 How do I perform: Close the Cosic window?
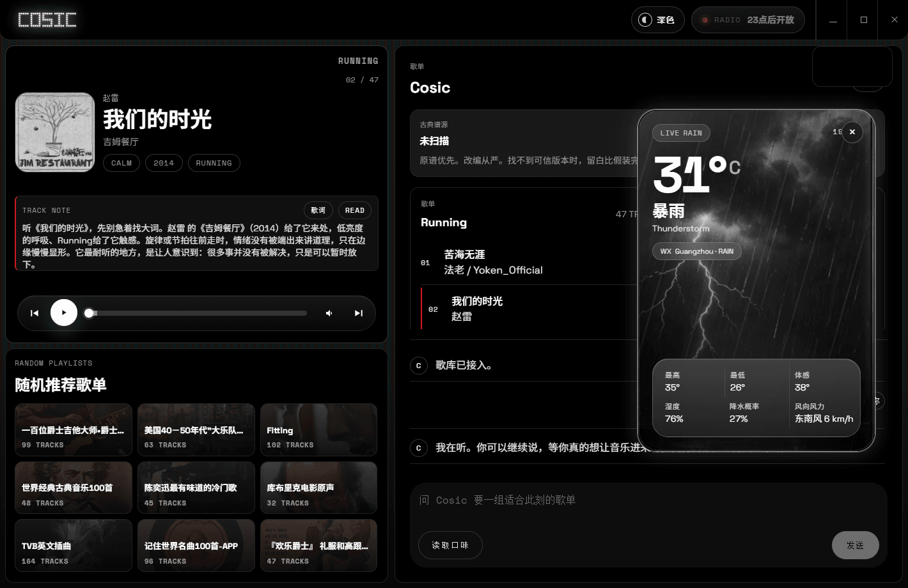click(894, 20)
